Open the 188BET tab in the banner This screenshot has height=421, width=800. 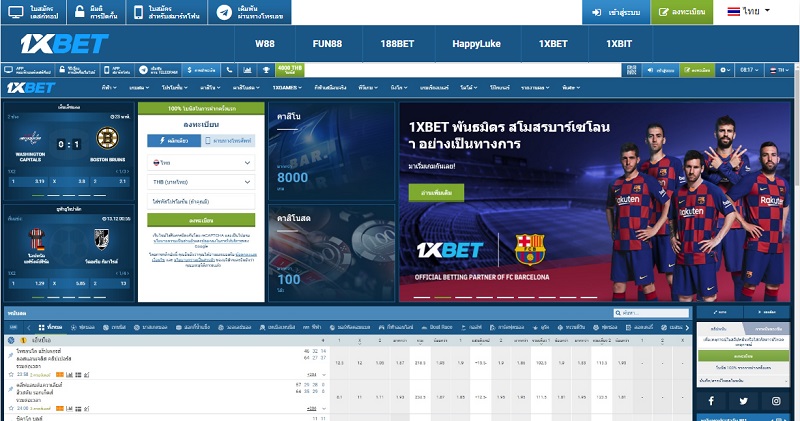coord(397,44)
